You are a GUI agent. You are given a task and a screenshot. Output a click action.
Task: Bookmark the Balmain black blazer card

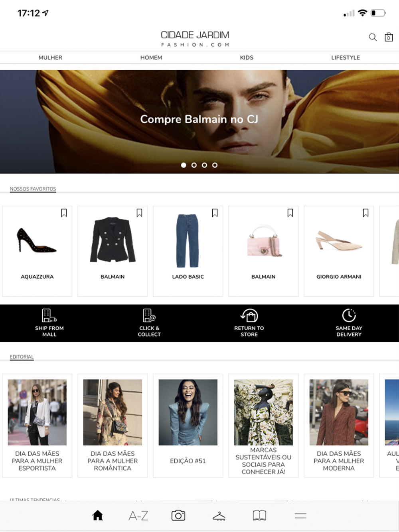139,213
